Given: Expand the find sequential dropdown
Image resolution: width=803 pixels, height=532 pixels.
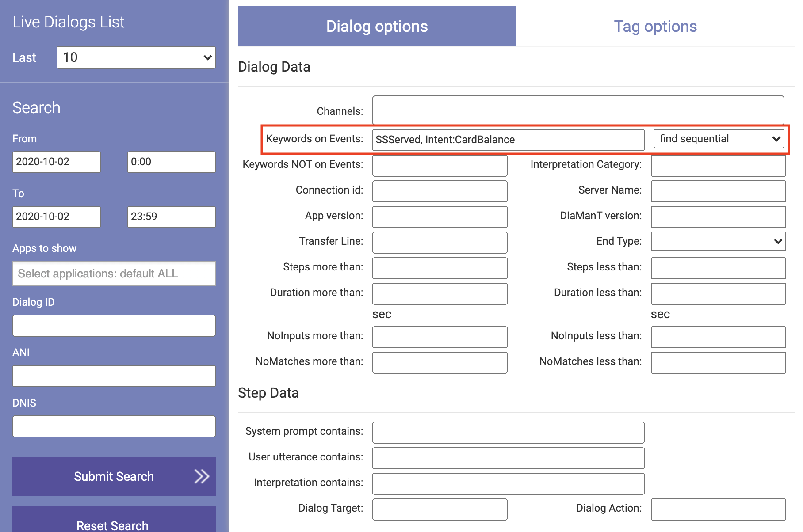Looking at the screenshot, I should click(719, 139).
